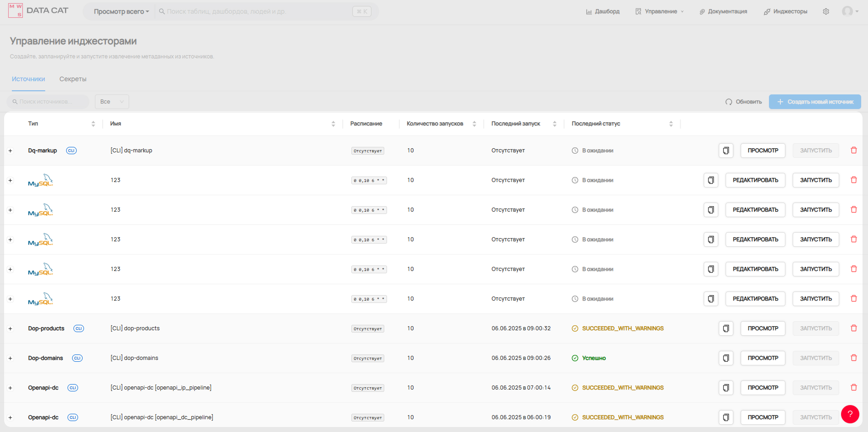Switch to the Секреты tab
This screenshot has width=868, height=432.
(x=73, y=79)
